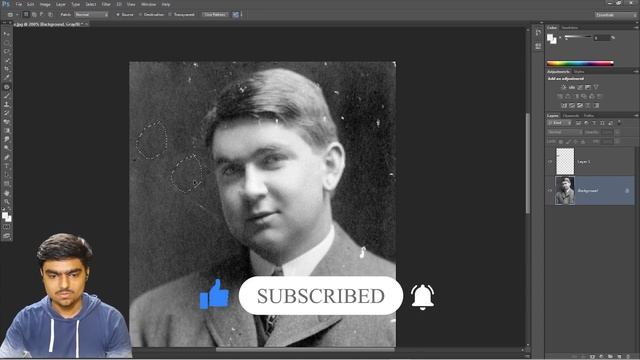640x360 pixels.
Task: Click the SUBSCRIBED button overlay
Action: point(321,296)
